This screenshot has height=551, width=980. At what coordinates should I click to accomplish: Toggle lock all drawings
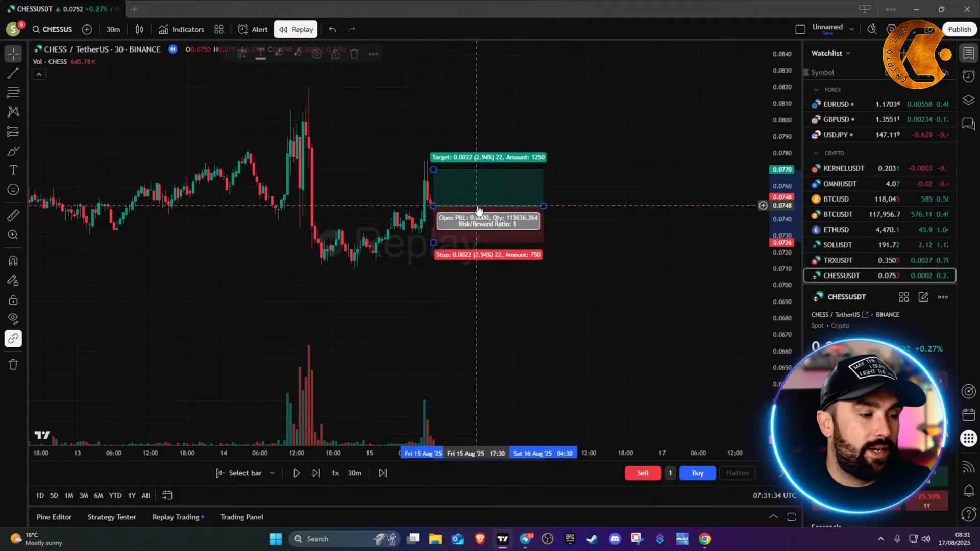pyautogui.click(x=13, y=300)
